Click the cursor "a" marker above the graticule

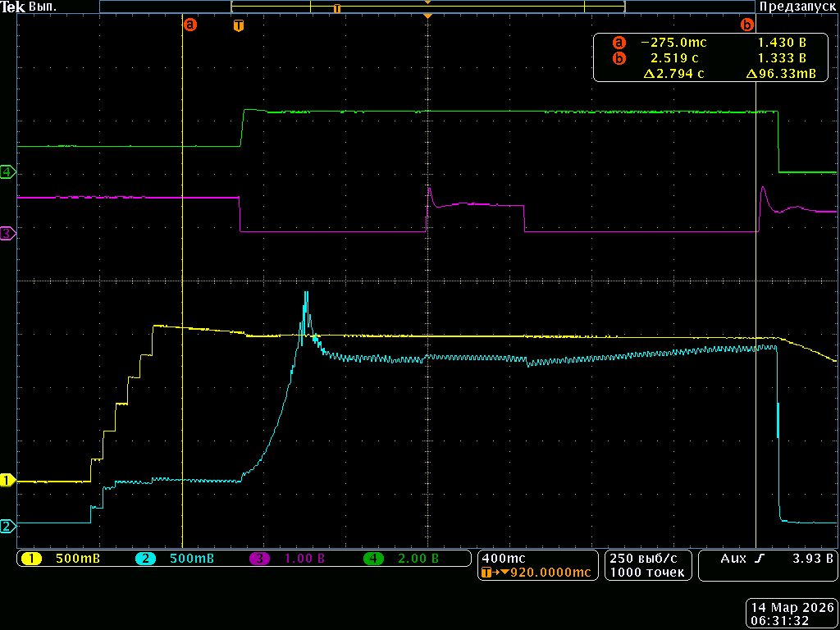tap(190, 25)
